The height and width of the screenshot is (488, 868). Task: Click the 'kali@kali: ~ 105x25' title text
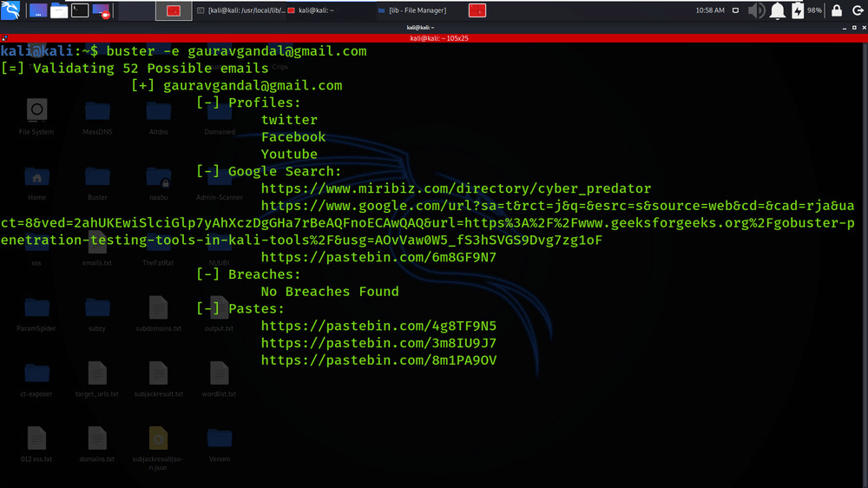pos(439,38)
